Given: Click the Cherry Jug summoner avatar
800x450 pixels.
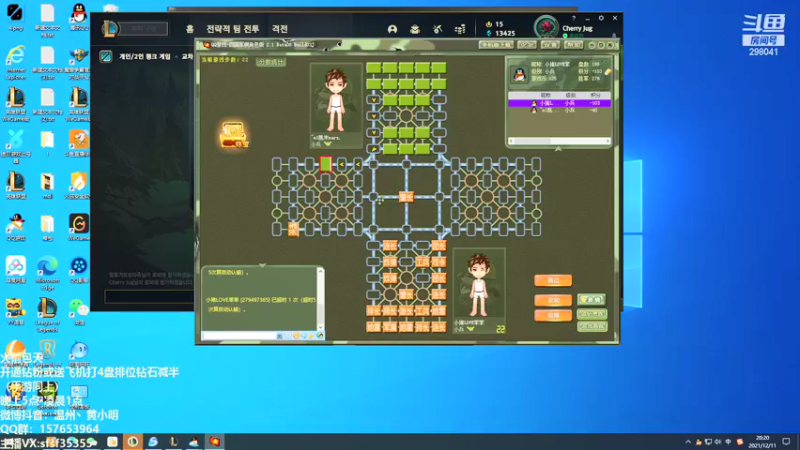Looking at the screenshot, I should pos(546,28).
